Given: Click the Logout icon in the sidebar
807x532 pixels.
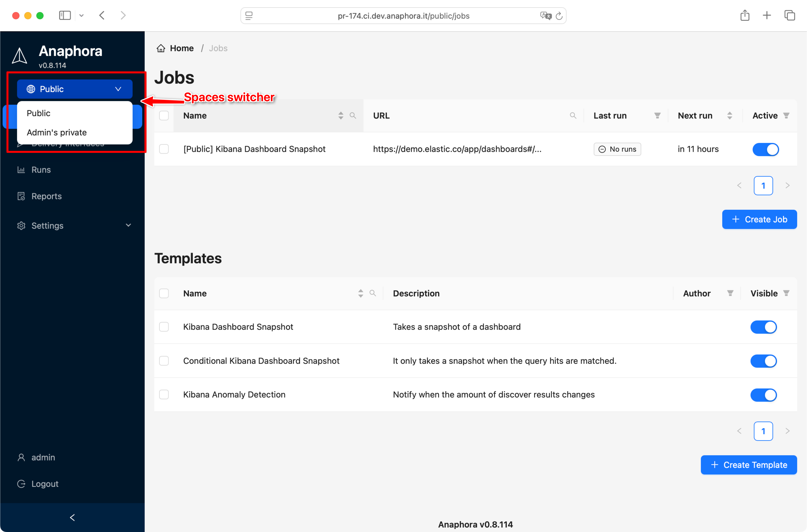Looking at the screenshot, I should pos(21,483).
